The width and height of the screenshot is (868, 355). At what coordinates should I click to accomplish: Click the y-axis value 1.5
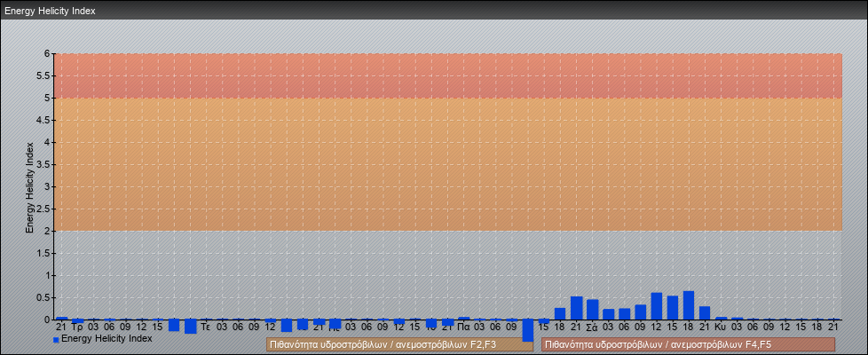point(44,253)
